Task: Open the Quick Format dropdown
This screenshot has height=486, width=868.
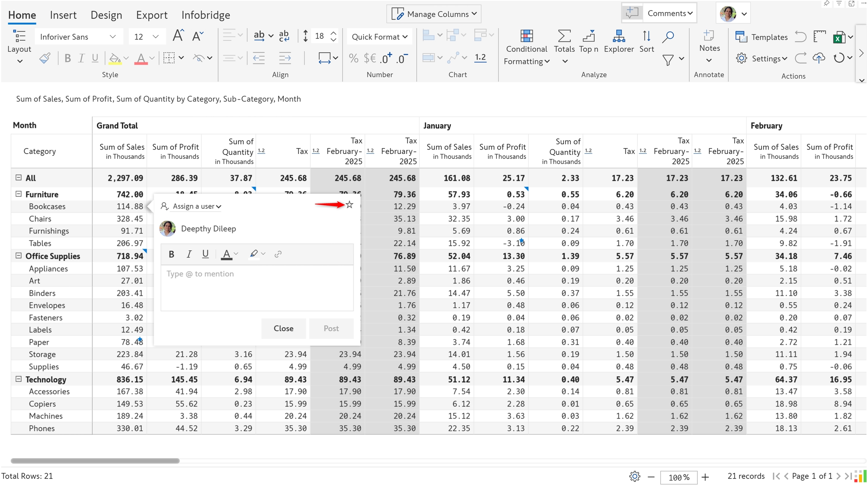Action: coord(379,37)
